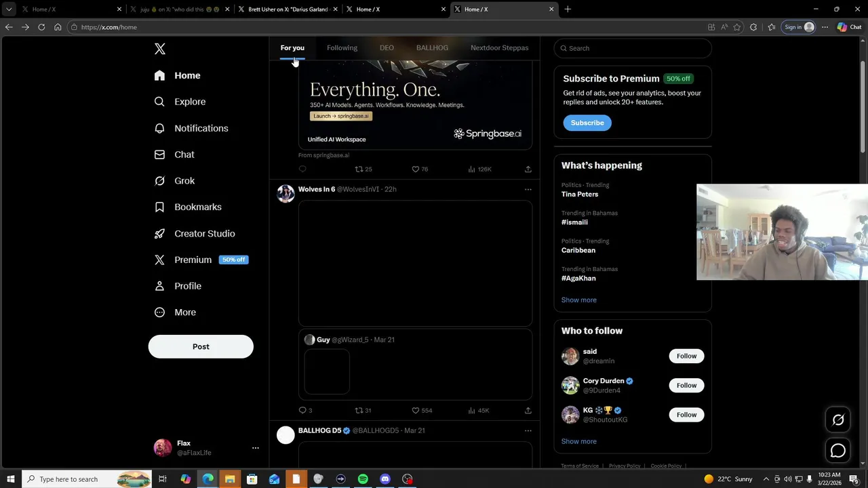Like the Wolves In 6 post with 554 likes
The height and width of the screenshot is (488, 868).
[x=422, y=410]
